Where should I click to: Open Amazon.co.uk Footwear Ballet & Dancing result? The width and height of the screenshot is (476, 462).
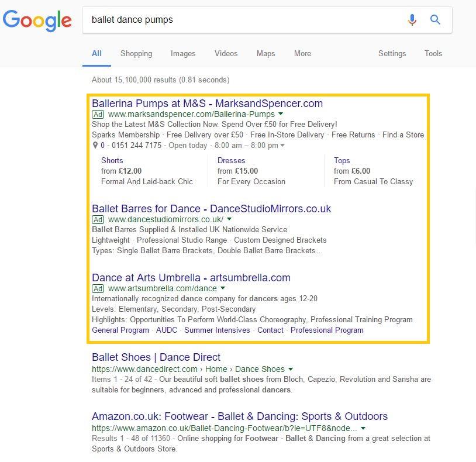click(240, 416)
